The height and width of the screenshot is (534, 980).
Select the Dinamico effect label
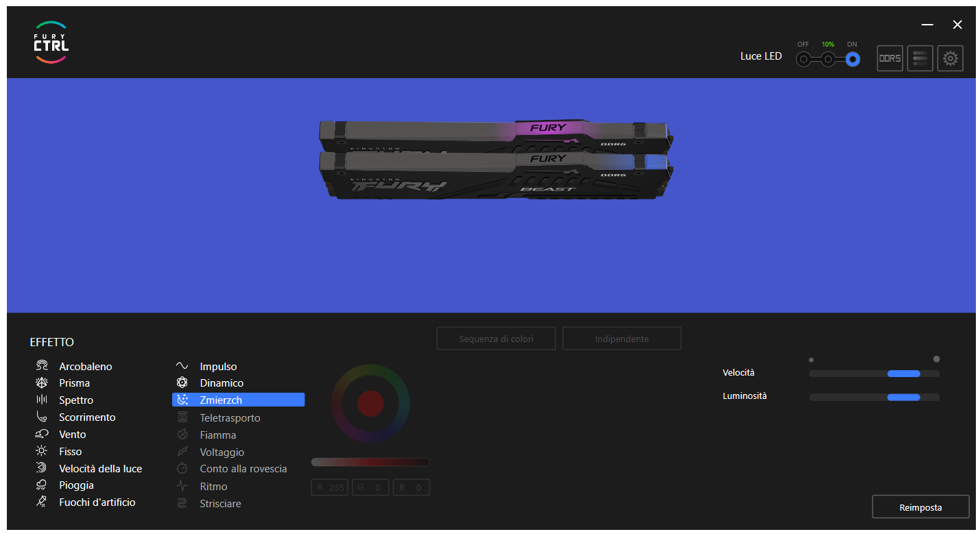[x=222, y=383]
